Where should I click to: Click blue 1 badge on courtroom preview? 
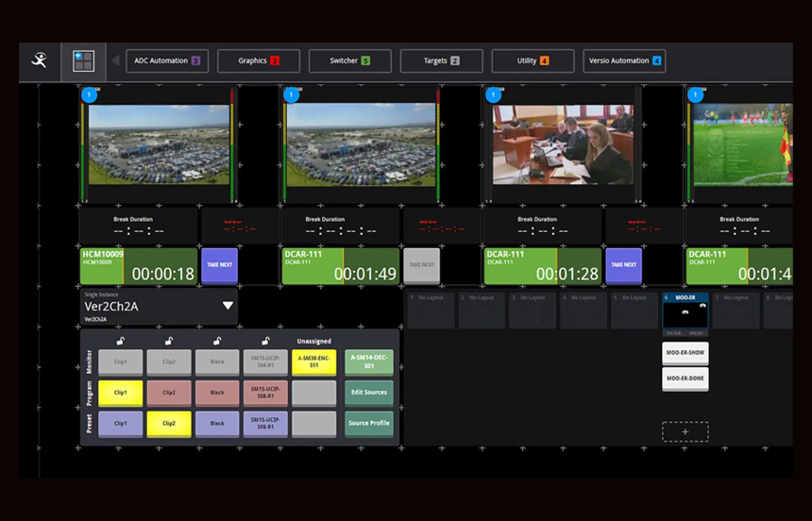point(494,95)
